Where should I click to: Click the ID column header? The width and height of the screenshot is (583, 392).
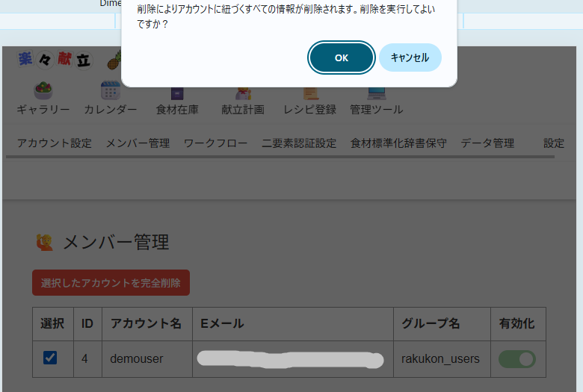pos(87,323)
